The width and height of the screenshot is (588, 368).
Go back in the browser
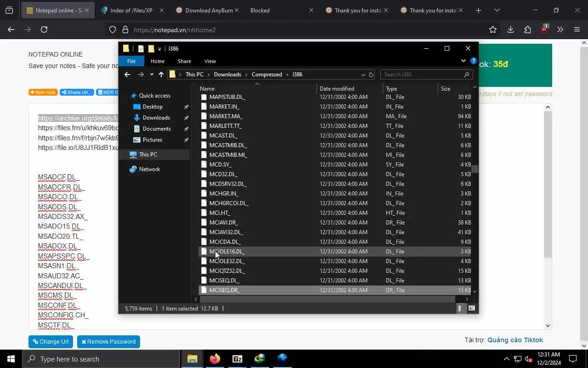point(11,29)
